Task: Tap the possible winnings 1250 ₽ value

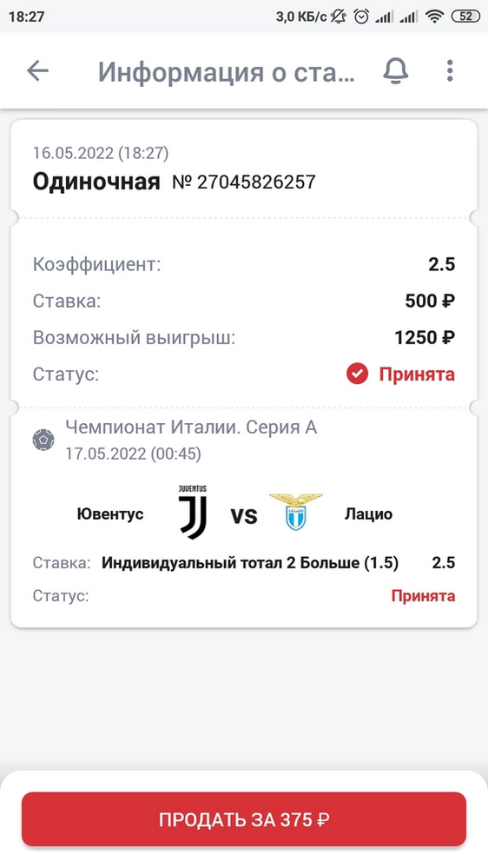Action: (425, 338)
